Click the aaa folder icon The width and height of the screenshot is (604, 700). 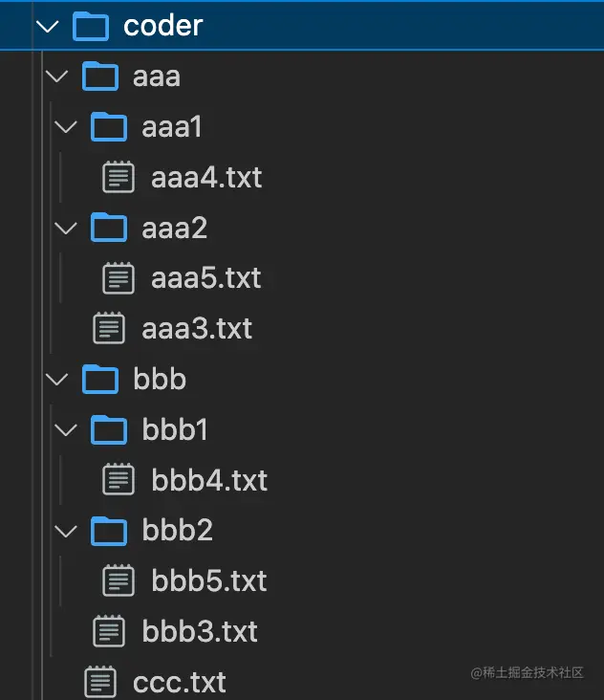(x=99, y=77)
